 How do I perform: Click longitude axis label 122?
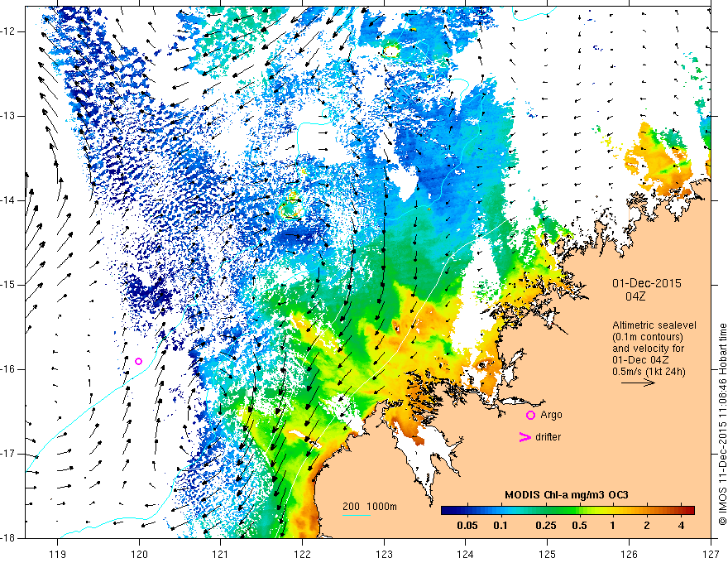pos(302,554)
